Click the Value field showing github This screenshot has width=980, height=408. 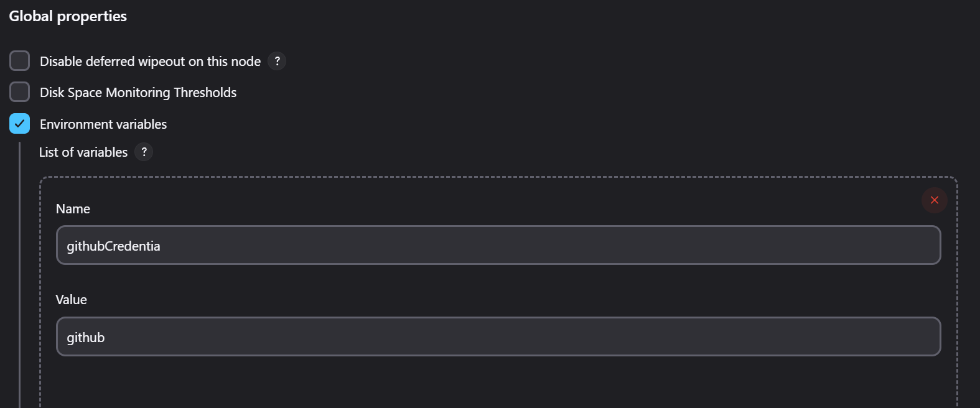[498, 336]
